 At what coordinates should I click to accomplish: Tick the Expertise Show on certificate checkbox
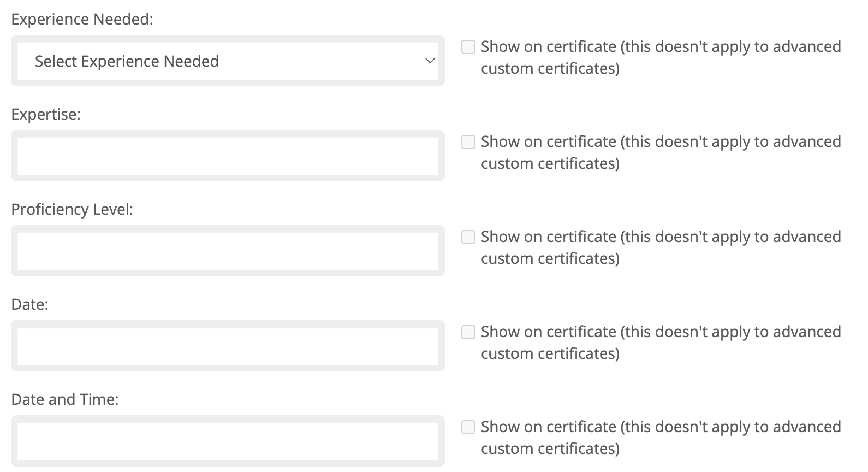point(468,142)
